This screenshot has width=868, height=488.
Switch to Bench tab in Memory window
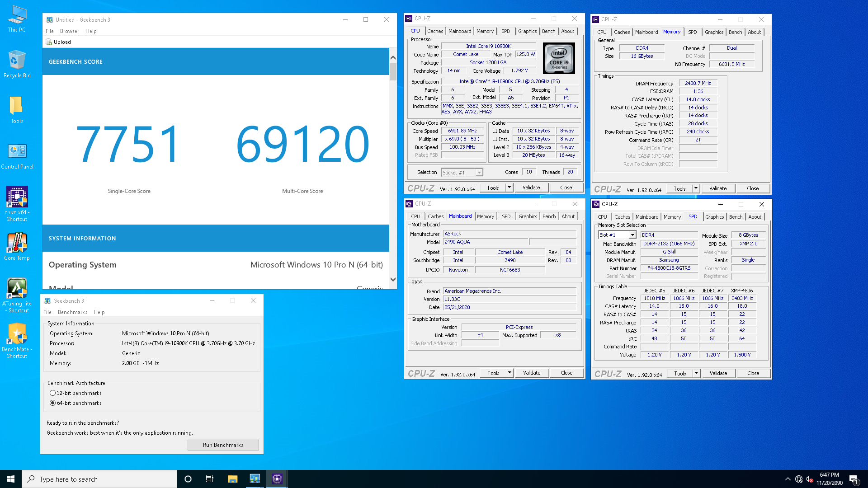pyautogui.click(x=736, y=32)
